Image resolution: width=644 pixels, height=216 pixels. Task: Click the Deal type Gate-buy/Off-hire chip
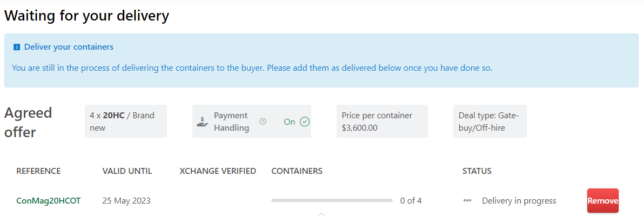point(489,122)
